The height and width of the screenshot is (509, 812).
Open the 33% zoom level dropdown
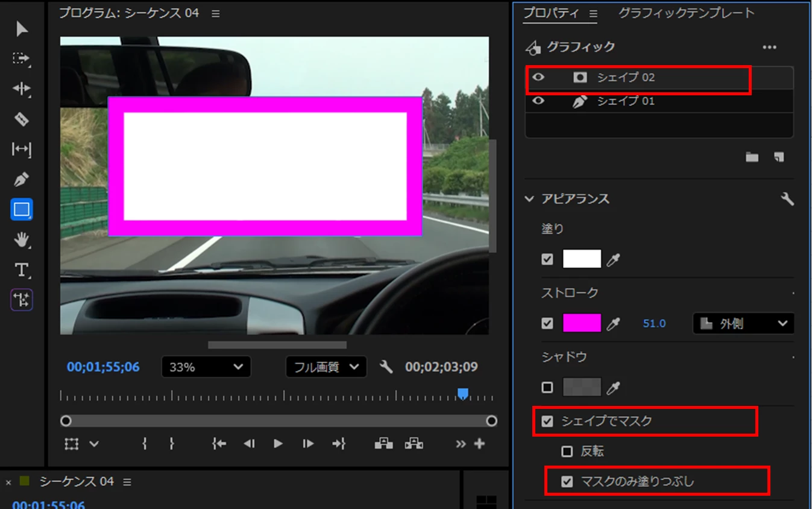[206, 367]
